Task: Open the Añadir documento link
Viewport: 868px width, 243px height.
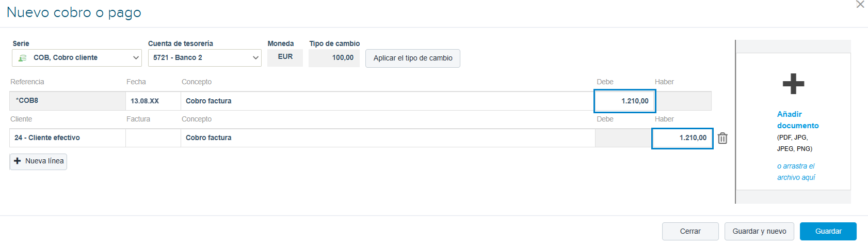Action: [798, 120]
